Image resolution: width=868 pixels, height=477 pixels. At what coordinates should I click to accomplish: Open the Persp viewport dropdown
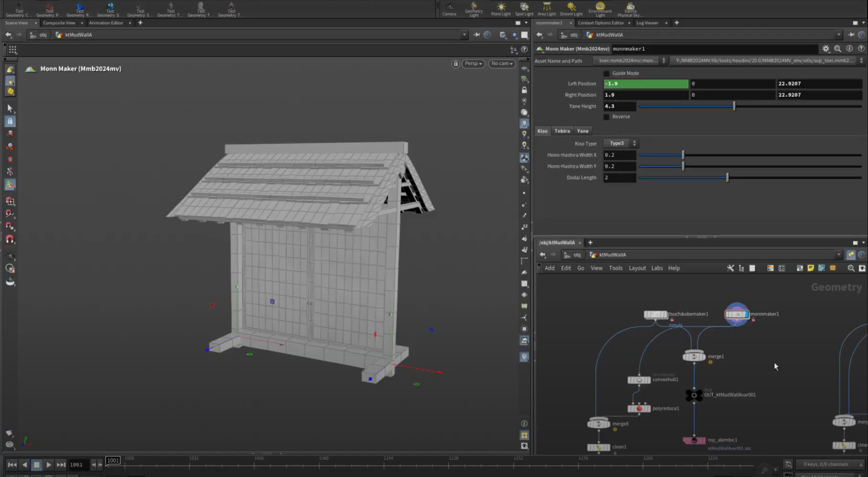coord(473,64)
